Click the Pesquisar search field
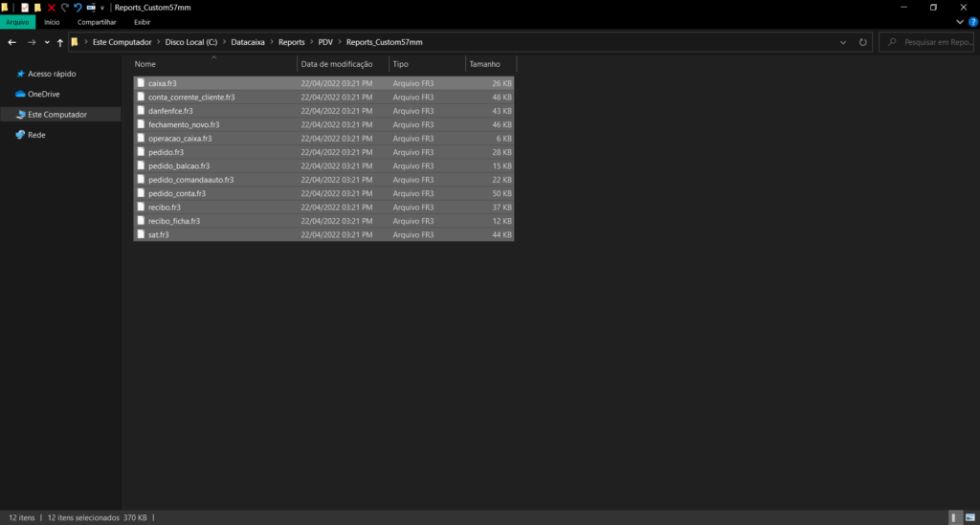This screenshot has width=980, height=525. click(x=931, y=42)
